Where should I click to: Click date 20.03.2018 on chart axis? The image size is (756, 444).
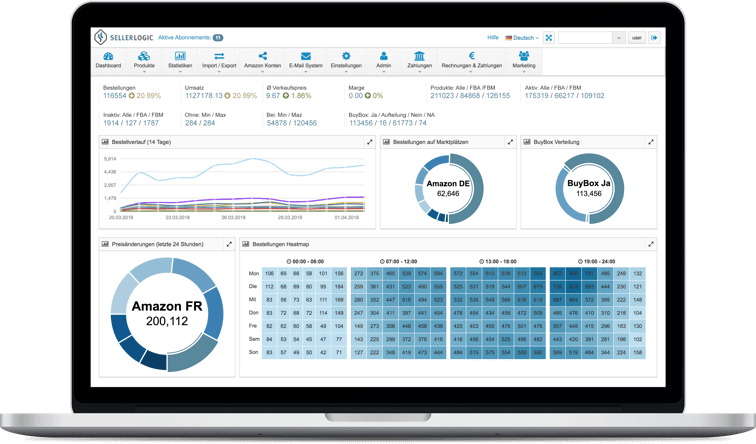[x=121, y=217]
